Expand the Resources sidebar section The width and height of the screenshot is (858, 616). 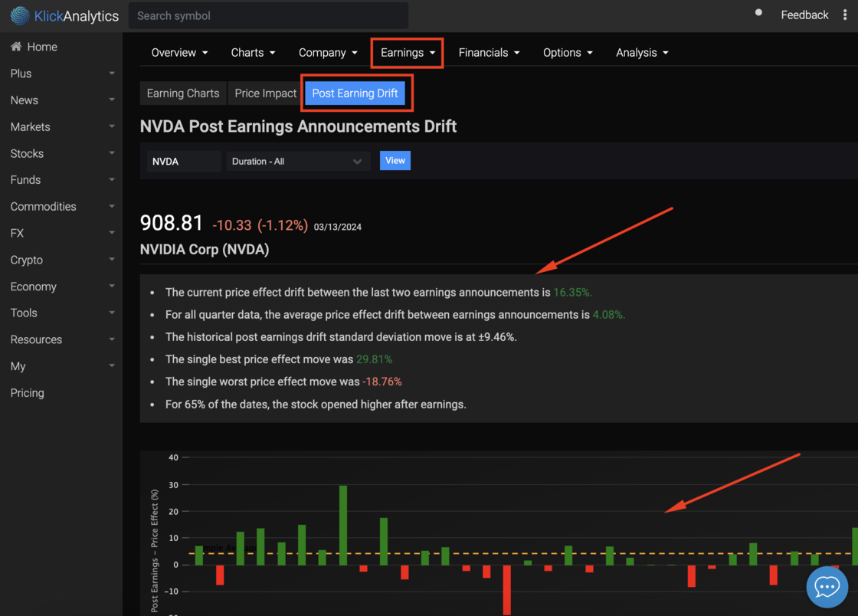click(x=61, y=339)
